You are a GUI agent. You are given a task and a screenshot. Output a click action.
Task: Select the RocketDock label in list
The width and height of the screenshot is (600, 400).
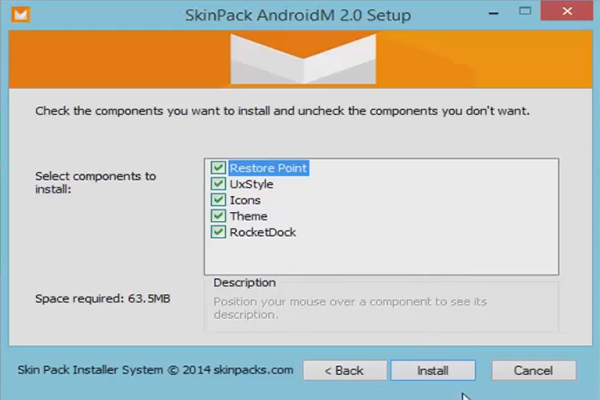[262, 232]
